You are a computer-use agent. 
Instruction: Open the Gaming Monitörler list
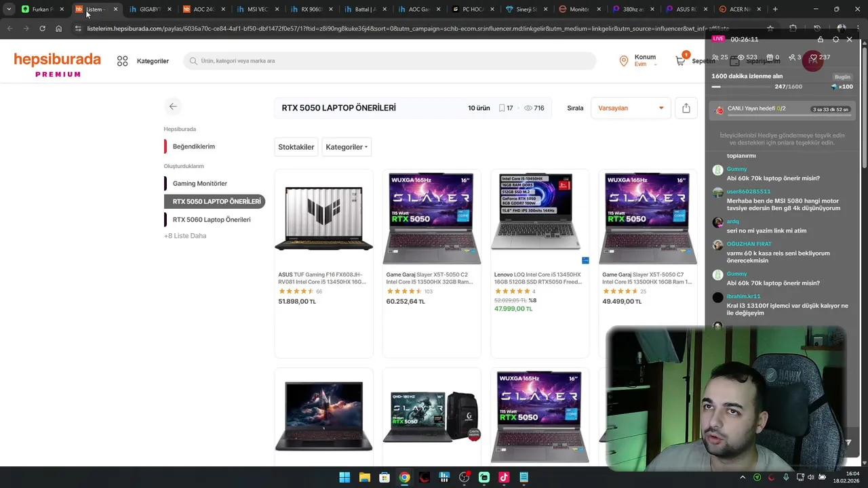click(199, 184)
